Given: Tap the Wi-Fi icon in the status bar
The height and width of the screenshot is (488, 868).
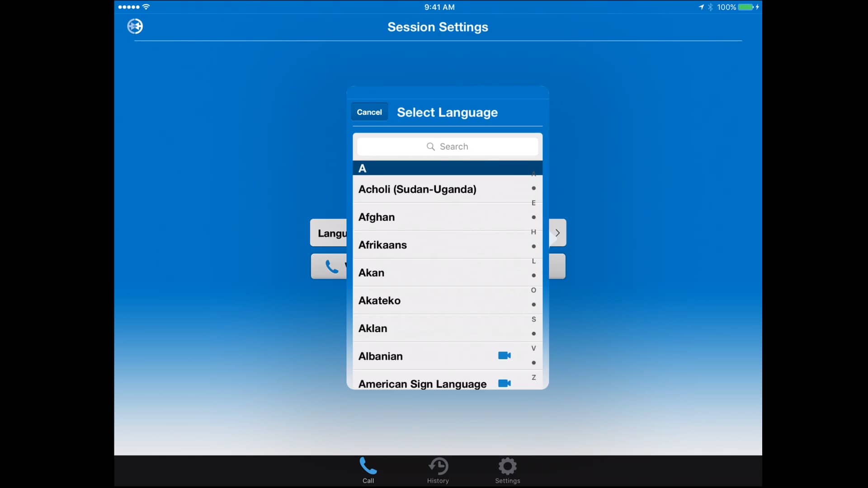Looking at the screenshot, I should (146, 7).
